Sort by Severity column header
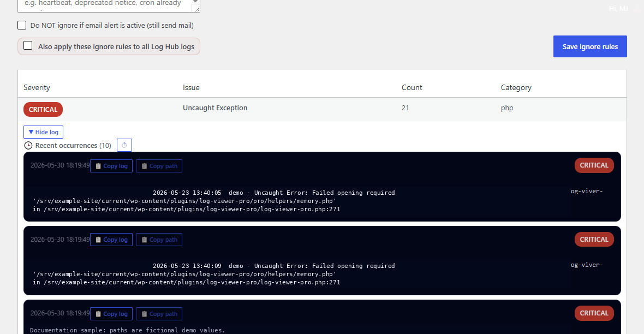The height and width of the screenshot is (334, 644). click(x=37, y=87)
